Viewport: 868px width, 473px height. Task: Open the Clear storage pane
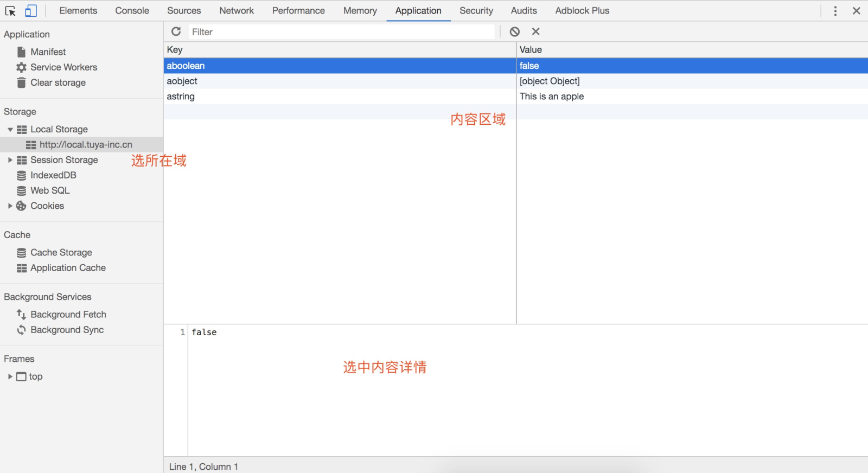[x=58, y=82]
